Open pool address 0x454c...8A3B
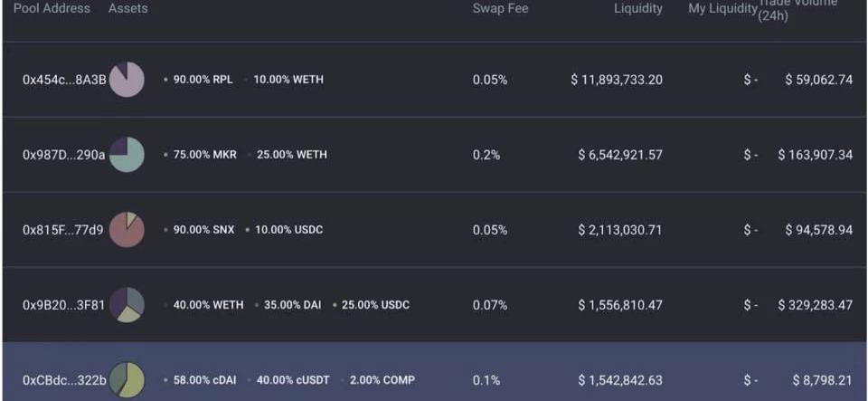This screenshot has height=401, width=868. pos(64,80)
